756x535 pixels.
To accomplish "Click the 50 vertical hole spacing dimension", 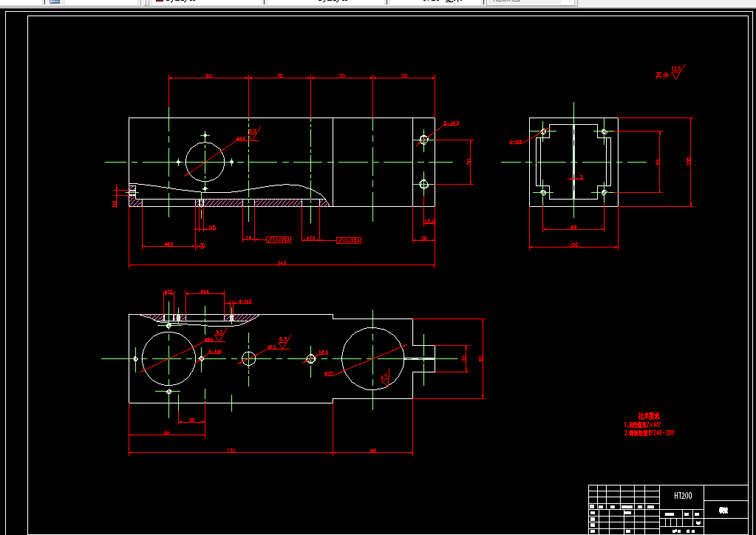I will pos(469,162).
